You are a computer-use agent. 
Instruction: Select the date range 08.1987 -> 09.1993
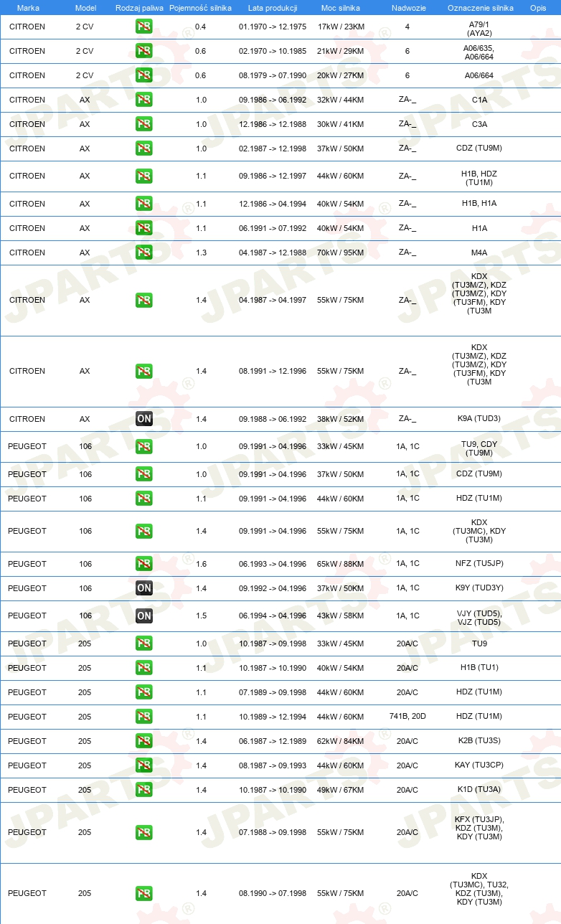click(273, 765)
